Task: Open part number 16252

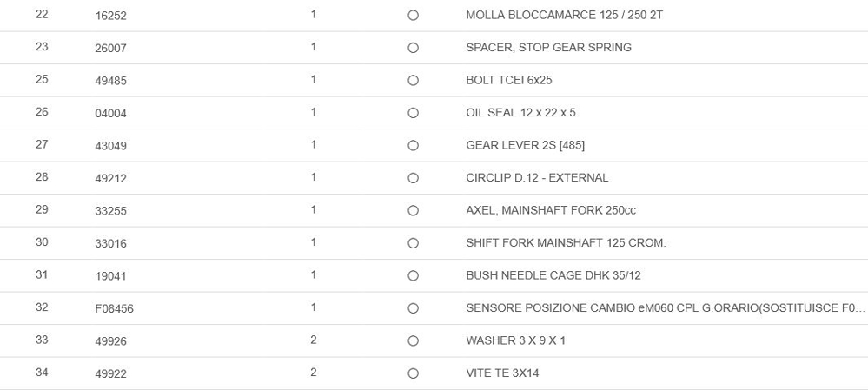Action: (x=110, y=16)
